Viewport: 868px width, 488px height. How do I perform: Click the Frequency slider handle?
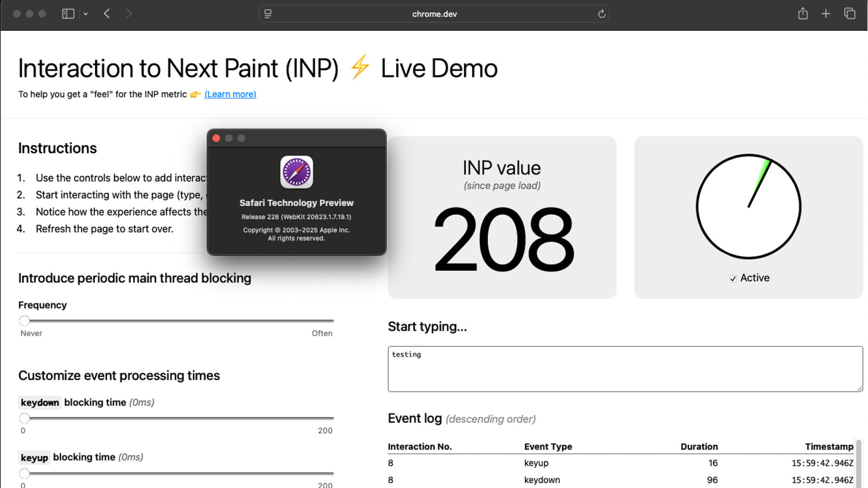click(x=24, y=321)
